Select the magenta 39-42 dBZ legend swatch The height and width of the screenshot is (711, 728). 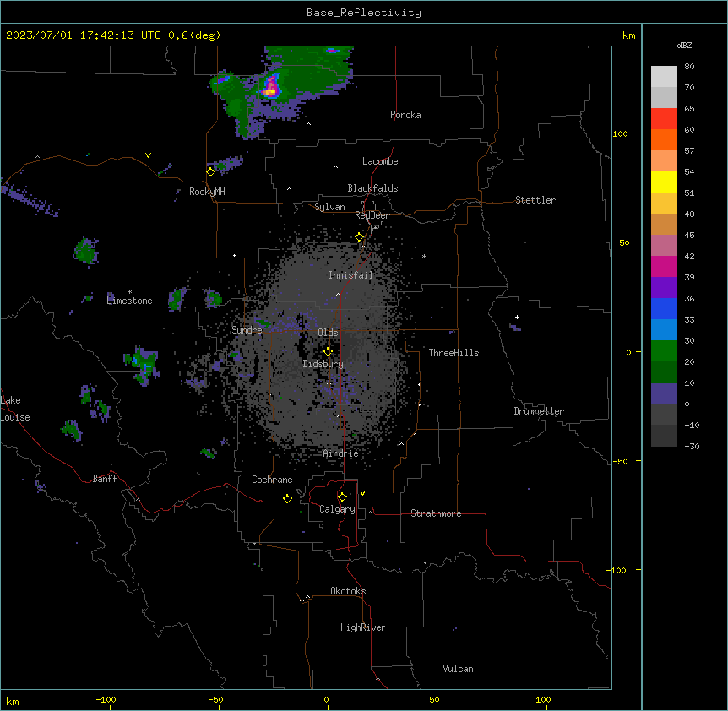pyautogui.click(x=664, y=266)
